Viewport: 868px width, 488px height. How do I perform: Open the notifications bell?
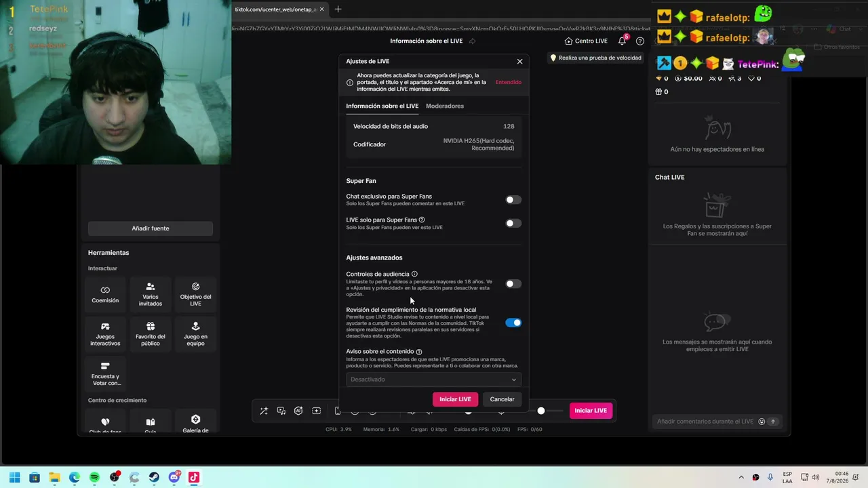pyautogui.click(x=622, y=41)
